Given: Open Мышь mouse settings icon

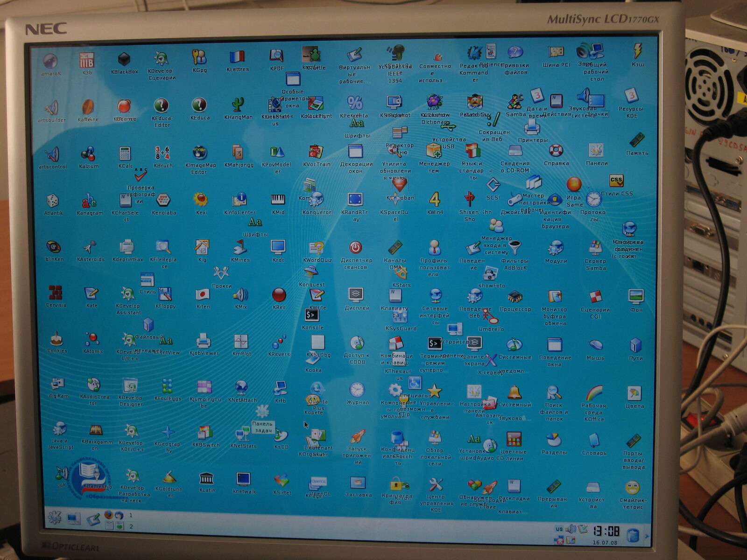Looking at the screenshot, I should tap(596, 345).
